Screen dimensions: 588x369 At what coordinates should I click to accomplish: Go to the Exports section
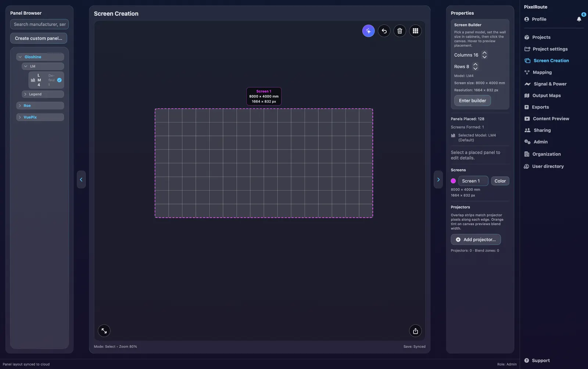point(537,107)
